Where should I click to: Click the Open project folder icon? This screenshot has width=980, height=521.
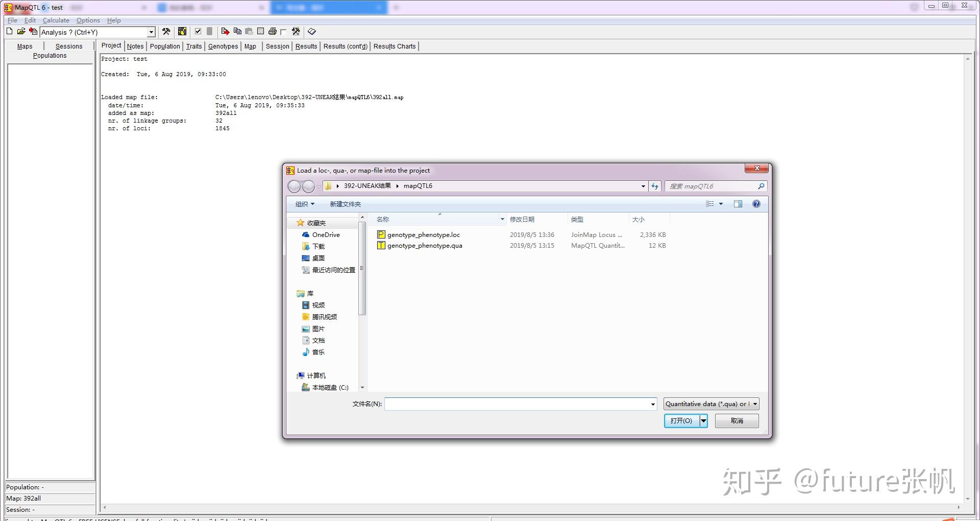(21, 32)
